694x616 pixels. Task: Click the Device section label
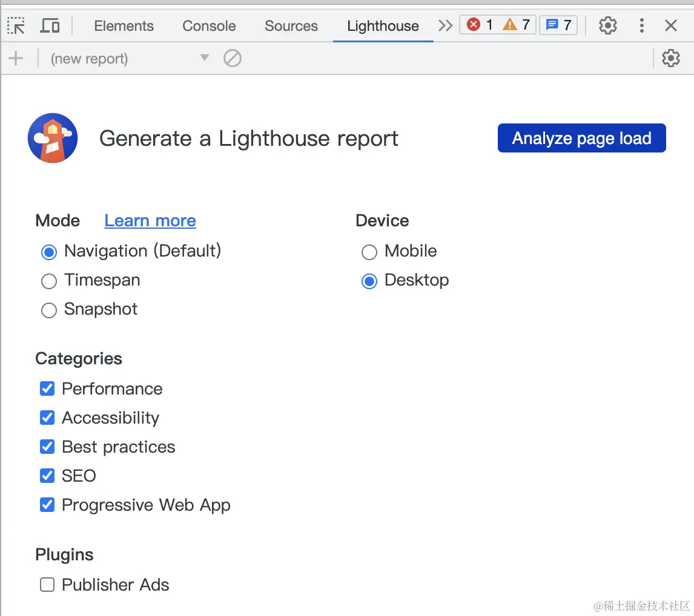pos(382,220)
